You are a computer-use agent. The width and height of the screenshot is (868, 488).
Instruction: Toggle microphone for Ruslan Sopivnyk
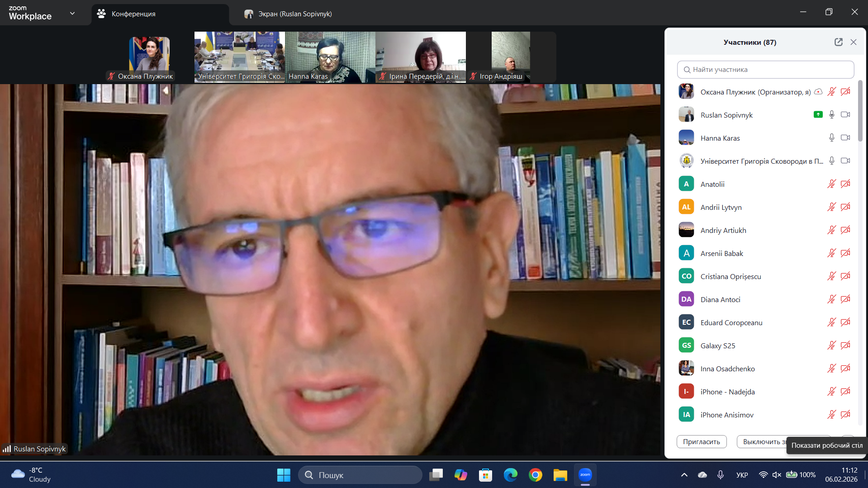(831, 115)
